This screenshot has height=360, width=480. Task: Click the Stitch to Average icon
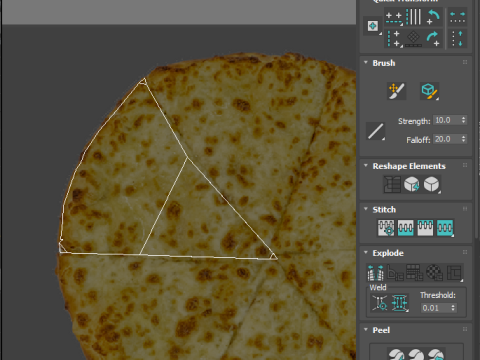406,228
